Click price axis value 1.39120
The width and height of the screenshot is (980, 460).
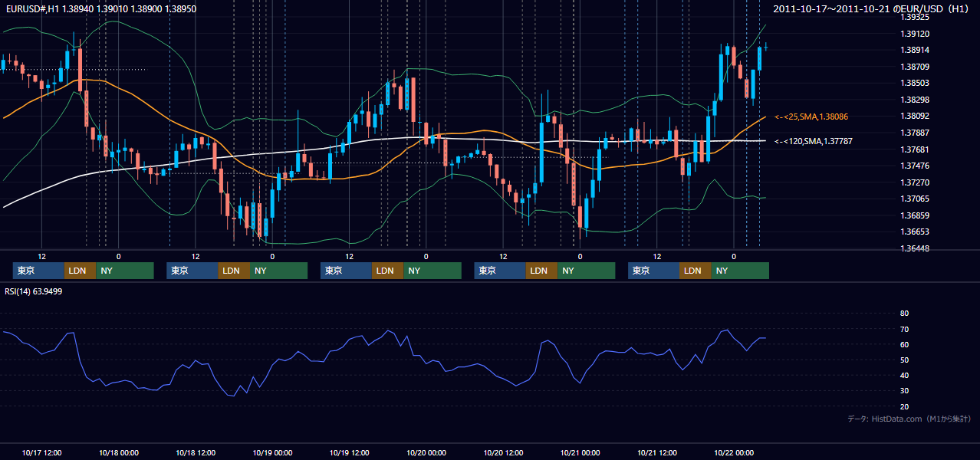coord(915,34)
